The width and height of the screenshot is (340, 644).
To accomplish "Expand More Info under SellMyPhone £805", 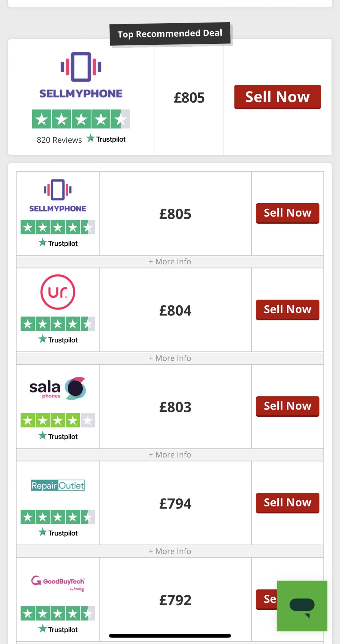I will (x=170, y=261).
